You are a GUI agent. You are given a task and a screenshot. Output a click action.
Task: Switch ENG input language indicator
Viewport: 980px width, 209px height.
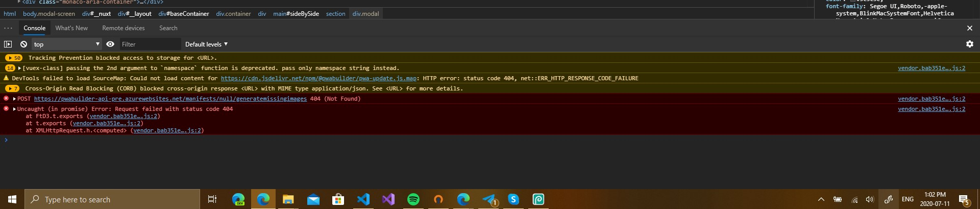pyautogui.click(x=908, y=199)
